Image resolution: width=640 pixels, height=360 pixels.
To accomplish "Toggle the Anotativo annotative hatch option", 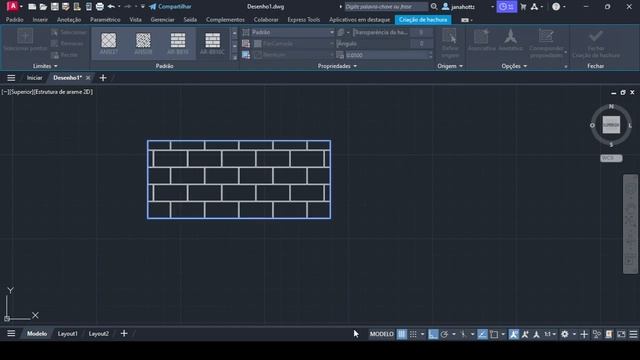I will tap(510, 40).
